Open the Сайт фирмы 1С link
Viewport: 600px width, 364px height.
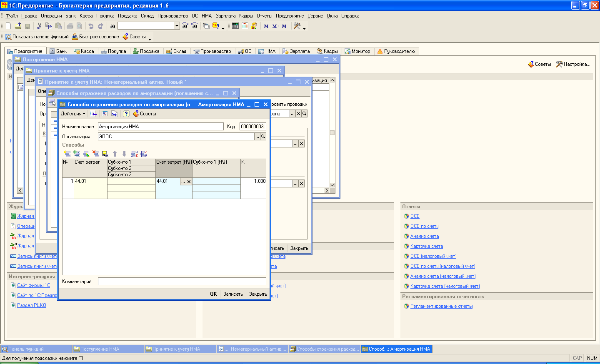pos(33,285)
